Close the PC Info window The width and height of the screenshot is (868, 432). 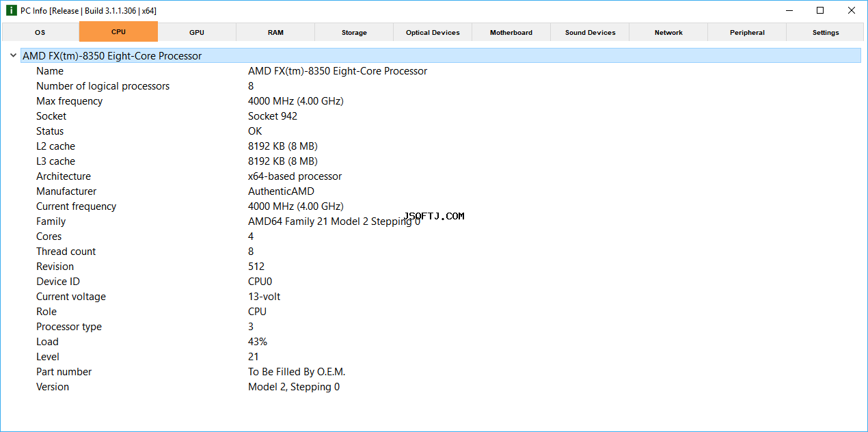pos(852,10)
